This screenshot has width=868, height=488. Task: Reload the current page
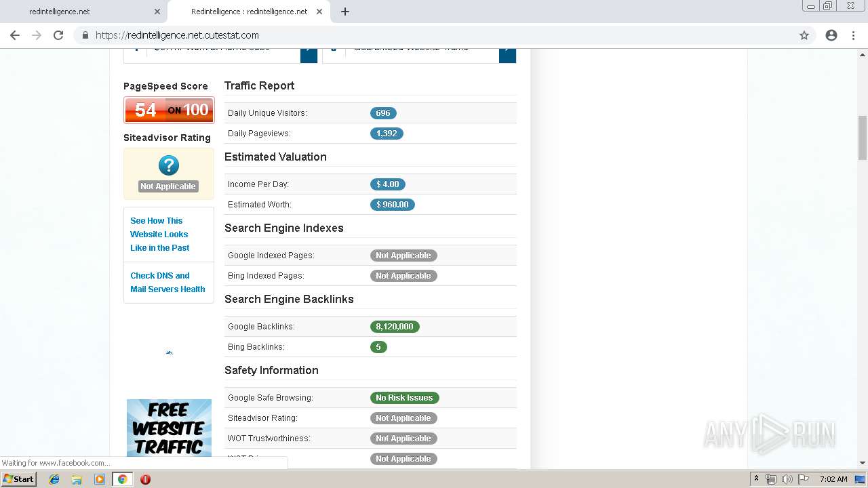[58, 35]
